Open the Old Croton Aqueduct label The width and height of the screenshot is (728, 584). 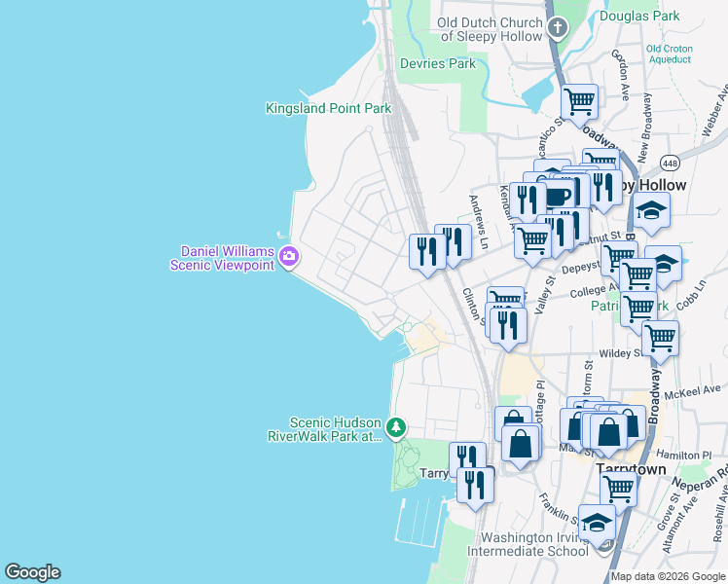[x=669, y=54]
